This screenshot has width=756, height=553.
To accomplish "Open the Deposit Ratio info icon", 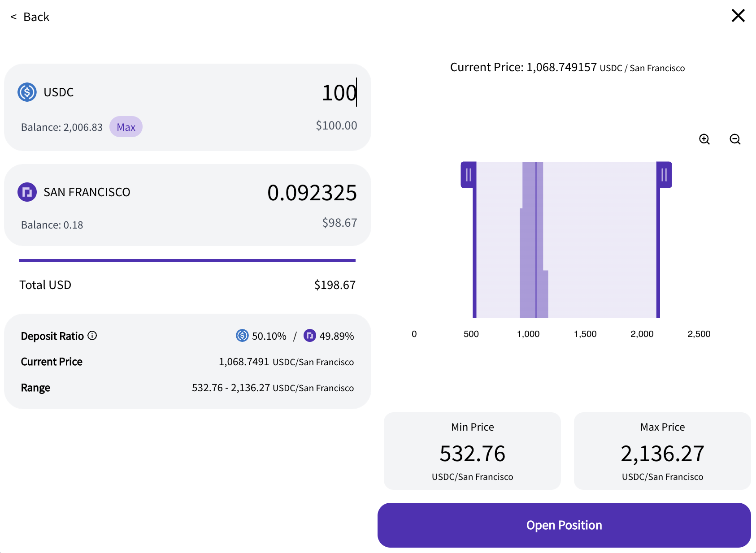I will 92,336.
